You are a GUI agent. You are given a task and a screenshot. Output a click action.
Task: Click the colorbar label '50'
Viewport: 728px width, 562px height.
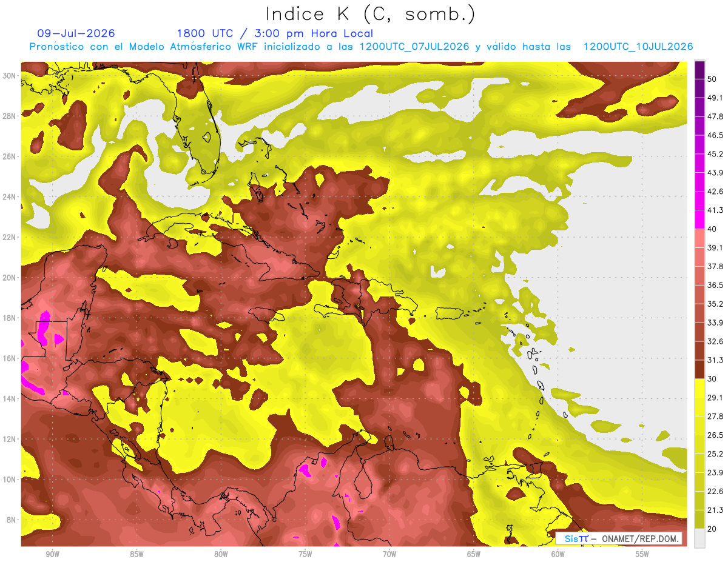click(712, 79)
